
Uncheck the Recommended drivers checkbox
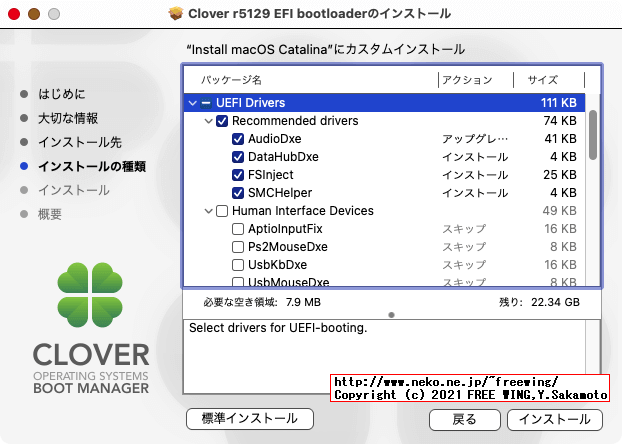(x=222, y=121)
